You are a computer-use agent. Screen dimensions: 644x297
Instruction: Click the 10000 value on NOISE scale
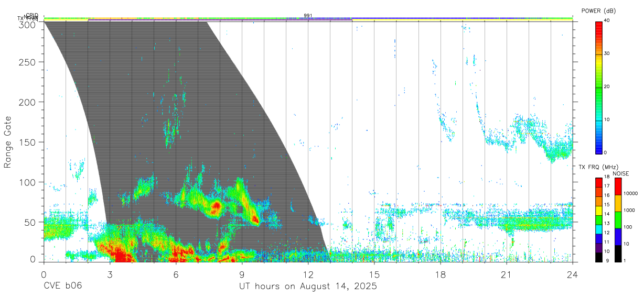(x=631, y=193)
